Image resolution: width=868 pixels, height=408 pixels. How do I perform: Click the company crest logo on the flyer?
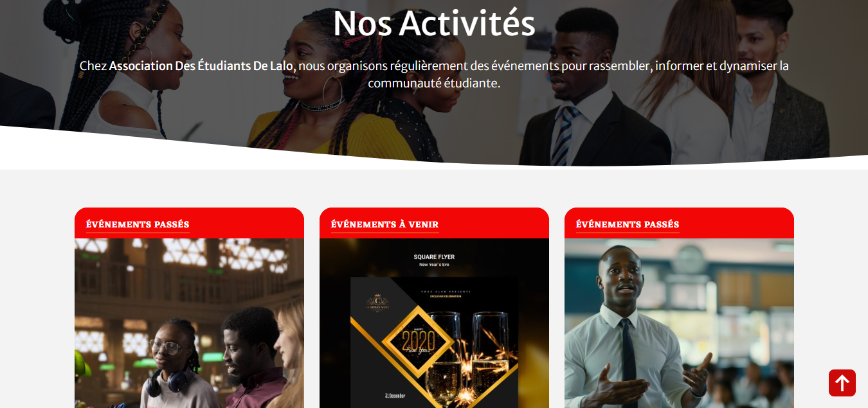tap(374, 301)
